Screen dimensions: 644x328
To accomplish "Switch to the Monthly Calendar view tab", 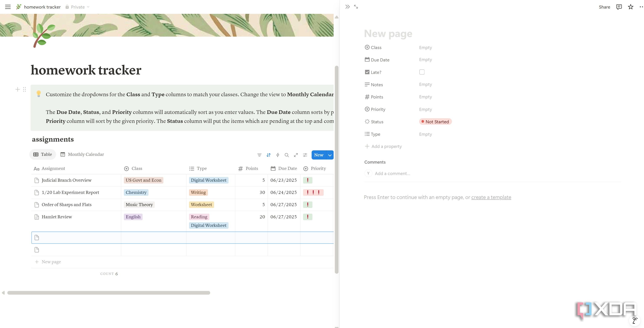I will coord(82,154).
